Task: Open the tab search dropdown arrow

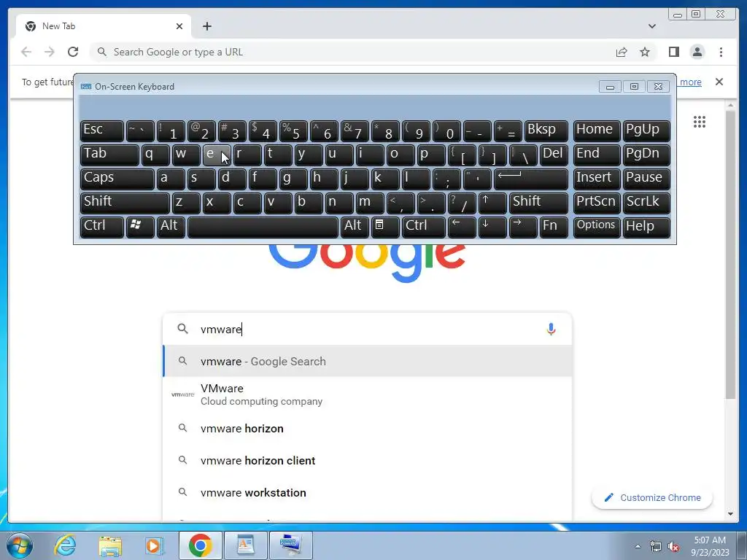Action: pos(651,26)
